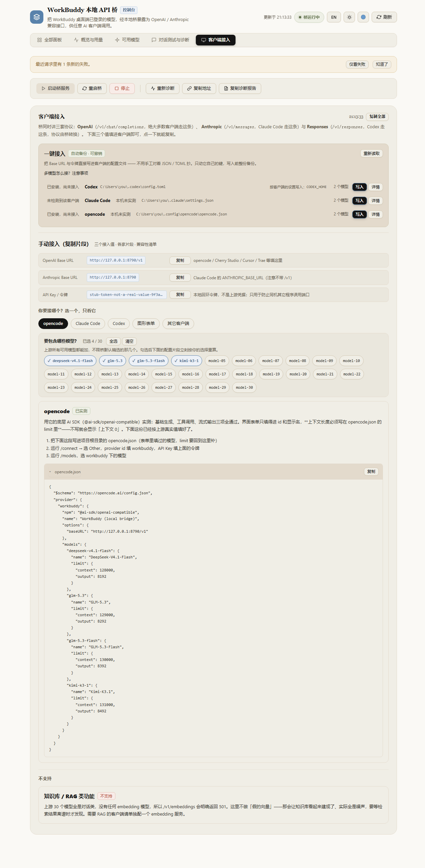
Task: Run 重新诊断 with the pulse icon
Action: pos(162,89)
